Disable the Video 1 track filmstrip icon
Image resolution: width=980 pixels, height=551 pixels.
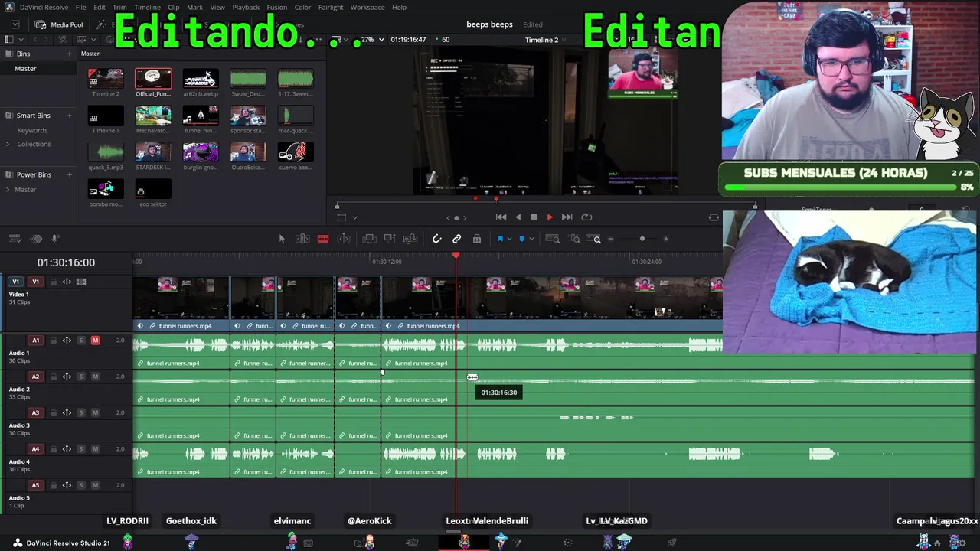[81, 282]
